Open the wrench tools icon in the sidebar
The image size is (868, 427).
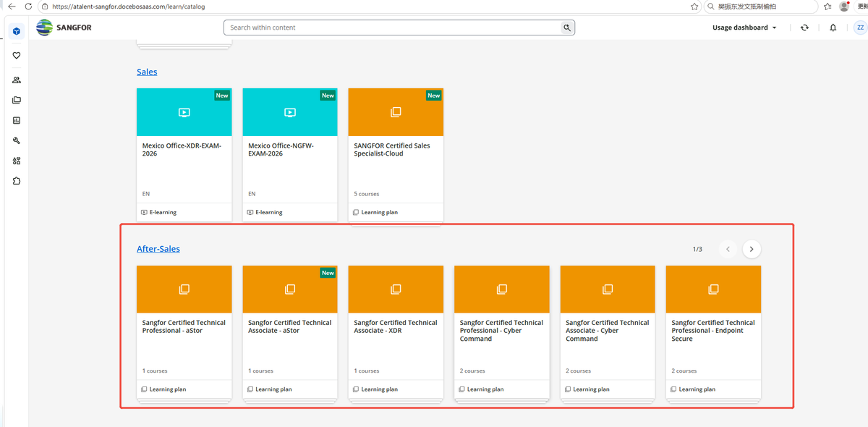coord(17,141)
